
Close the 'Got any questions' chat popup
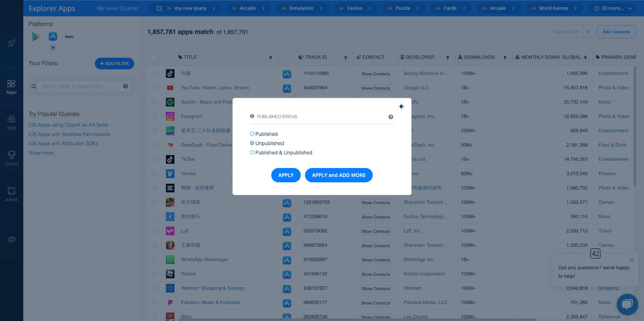[x=632, y=260]
